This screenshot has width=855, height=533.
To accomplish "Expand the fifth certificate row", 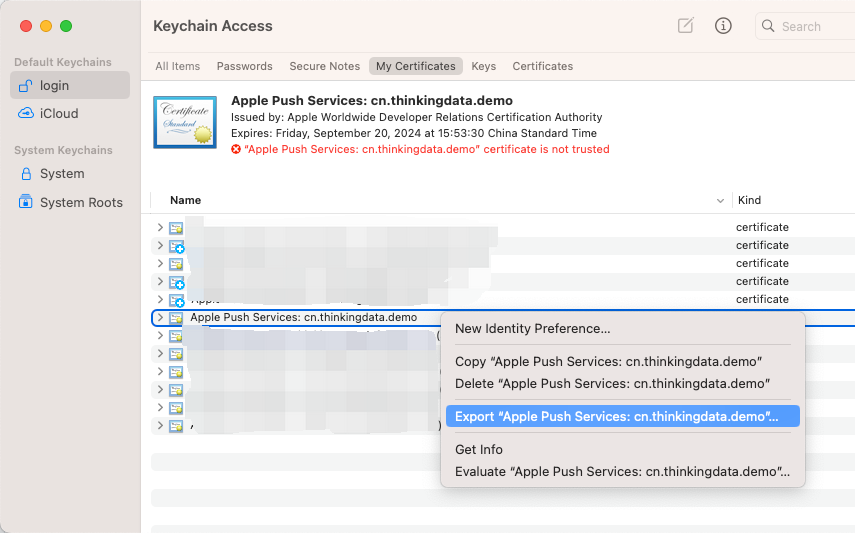I will pos(160,299).
